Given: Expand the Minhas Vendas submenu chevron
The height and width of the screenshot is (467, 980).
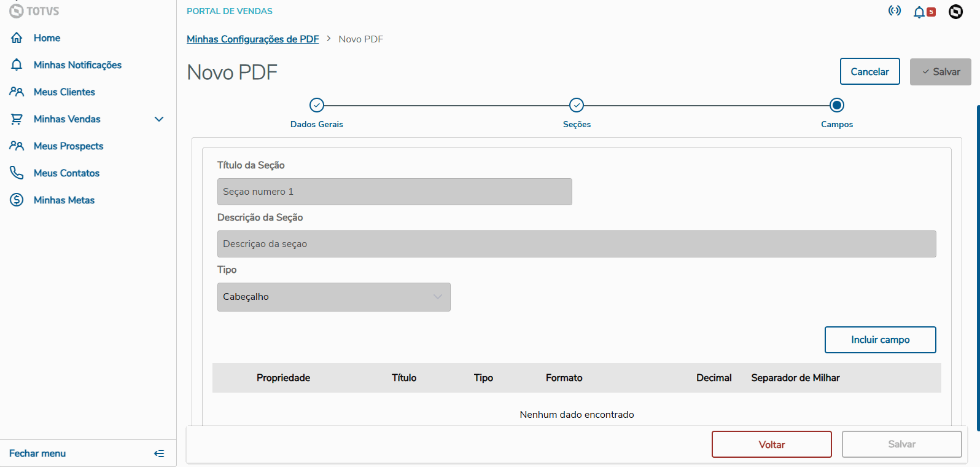Looking at the screenshot, I should click(x=159, y=119).
